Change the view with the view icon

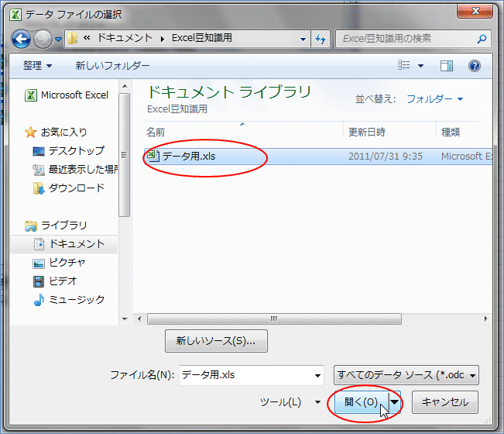(x=403, y=65)
